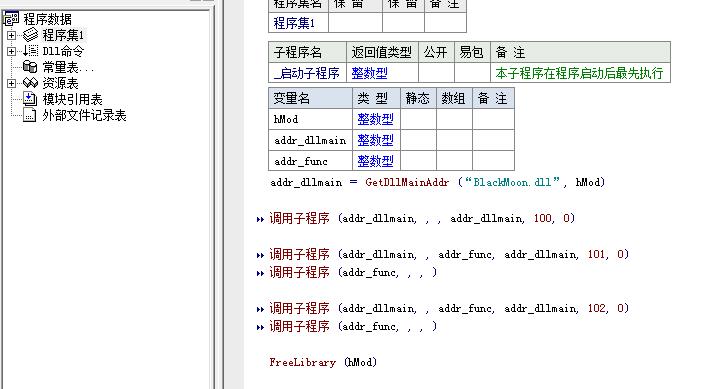Click the FreeLibrary (hMod) code line
The width and height of the screenshot is (709, 389).
(323, 362)
